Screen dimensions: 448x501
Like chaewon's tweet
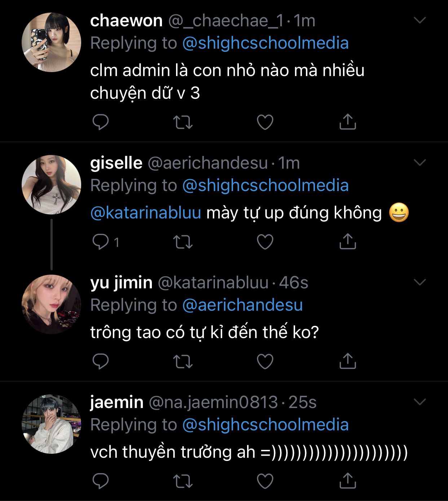click(265, 122)
